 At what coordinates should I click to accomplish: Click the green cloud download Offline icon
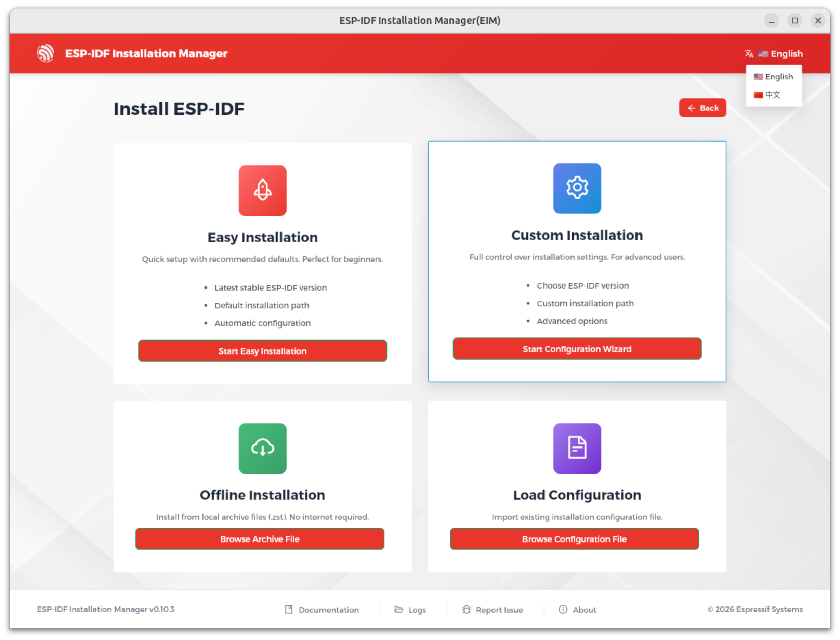coord(262,449)
